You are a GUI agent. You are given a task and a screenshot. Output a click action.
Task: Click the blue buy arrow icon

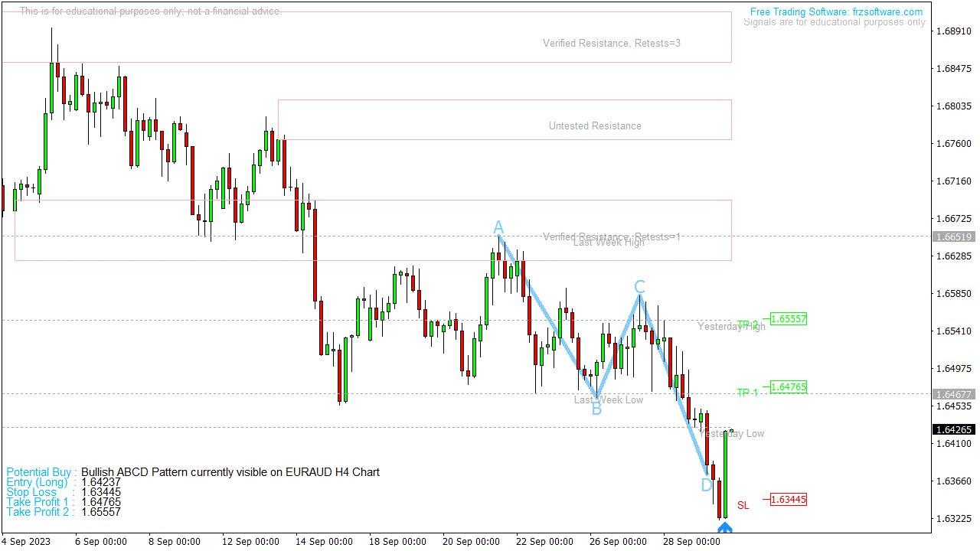click(x=725, y=527)
